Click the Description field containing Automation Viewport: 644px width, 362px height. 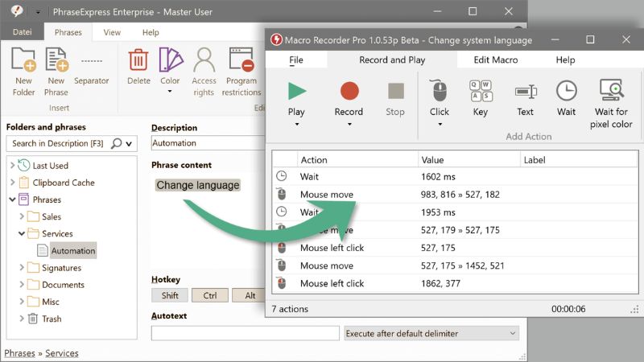pos(208,143)
